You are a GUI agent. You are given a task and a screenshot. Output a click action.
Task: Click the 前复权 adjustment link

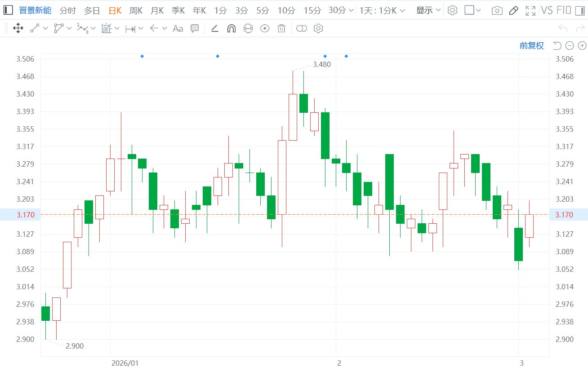531,45
